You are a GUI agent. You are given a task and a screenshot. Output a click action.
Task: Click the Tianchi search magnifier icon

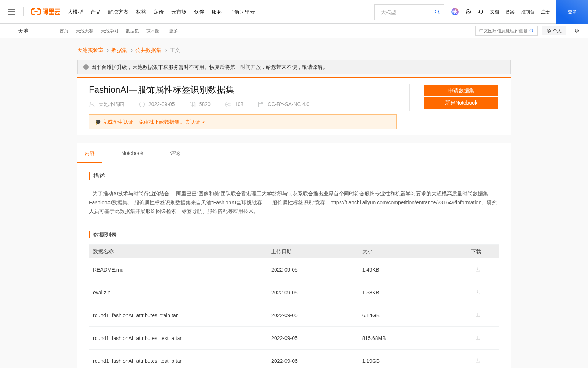point(531,31)
